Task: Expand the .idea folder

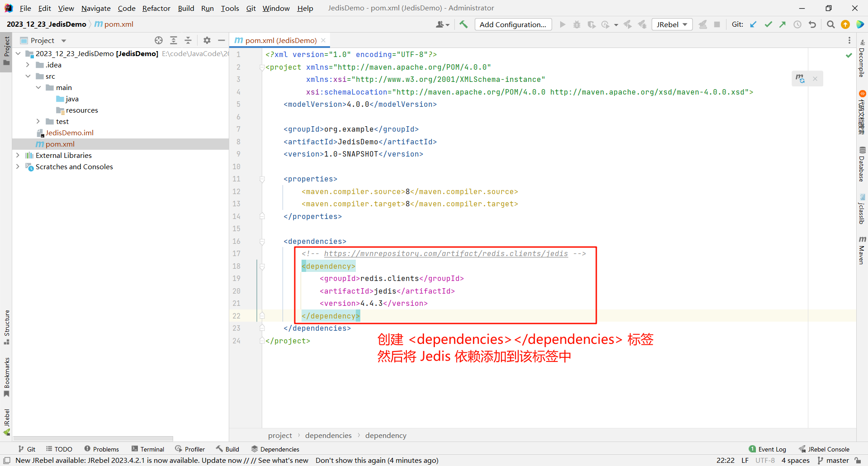Action: 28,65
